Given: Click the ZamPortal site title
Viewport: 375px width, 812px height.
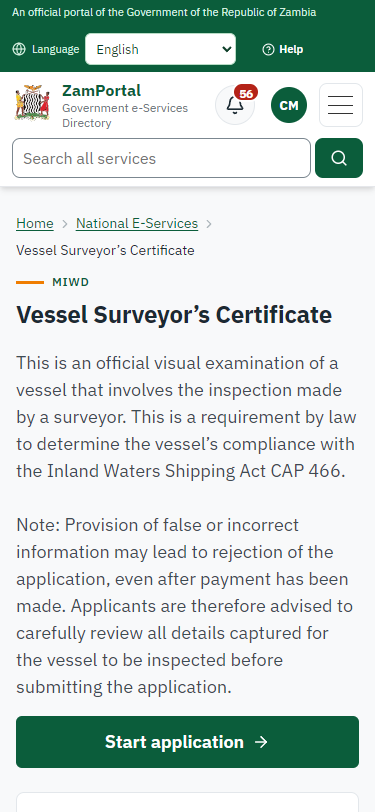Looking at the screenshot, I should (101, 91).
